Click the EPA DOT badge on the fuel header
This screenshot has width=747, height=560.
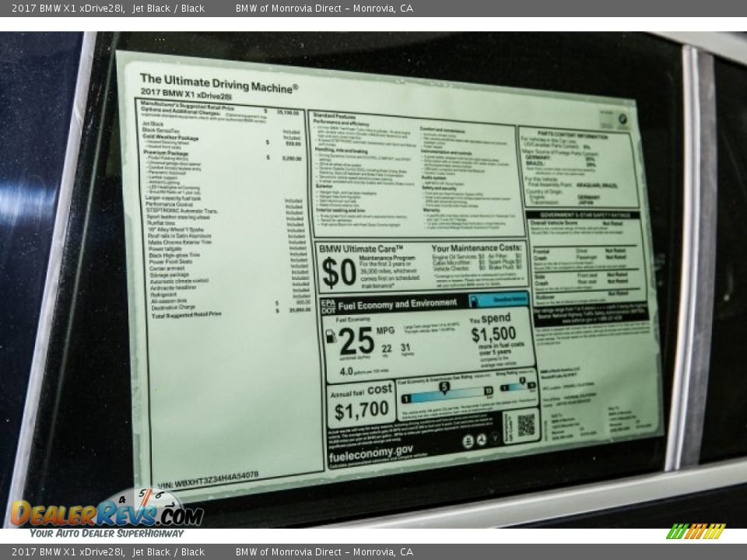[328, 305]
